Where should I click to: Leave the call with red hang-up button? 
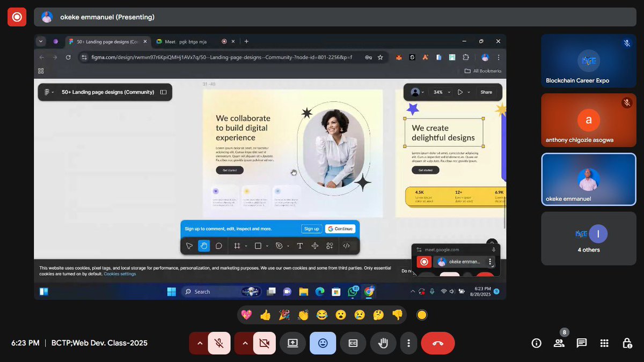tap(438, 343)
